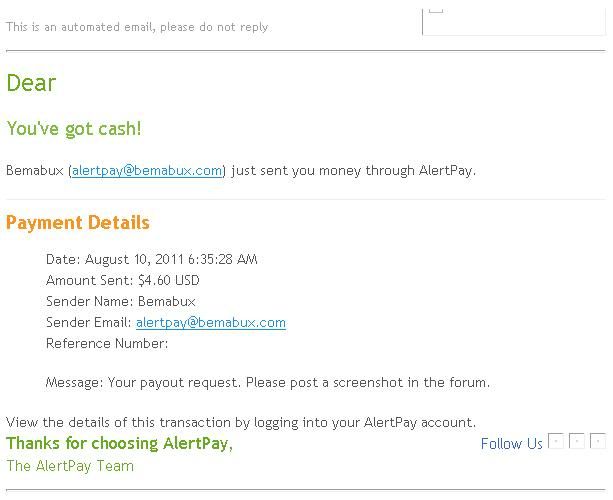Click the last Follow Us social icon
Screen dimensions: 613x500
pyautogui.click(x=598, y=441)
